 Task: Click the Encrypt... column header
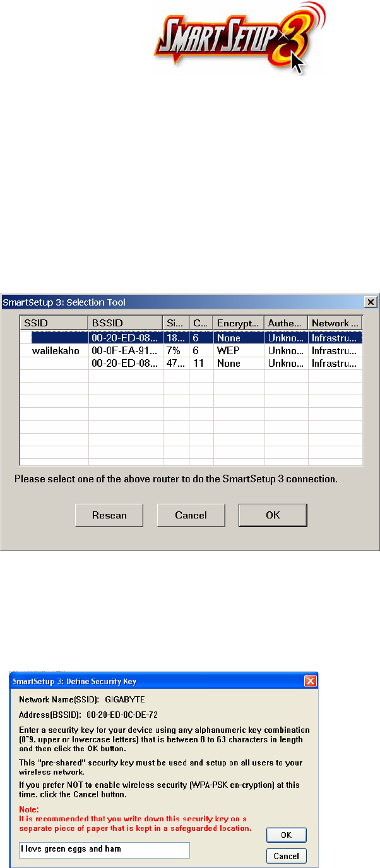pos(239,323)
